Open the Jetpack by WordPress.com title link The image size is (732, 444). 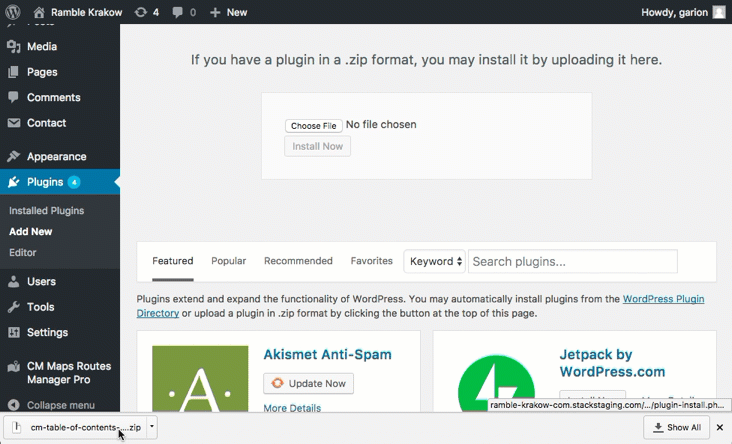pos(612,363)
